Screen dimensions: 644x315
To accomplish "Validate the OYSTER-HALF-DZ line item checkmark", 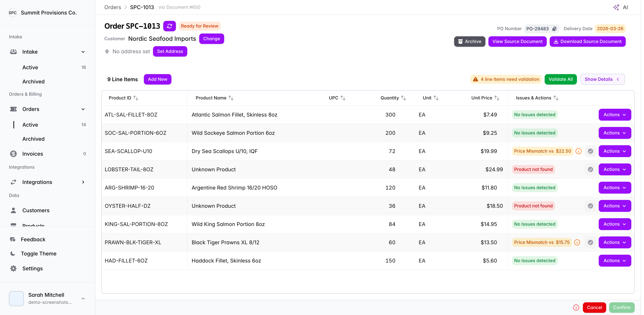I will [x=590, y=206].
